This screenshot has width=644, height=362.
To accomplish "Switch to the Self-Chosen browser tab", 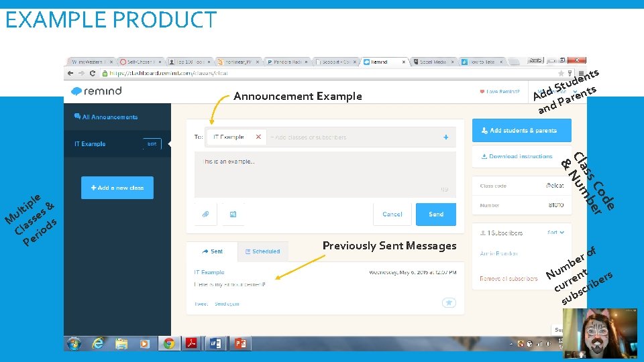I will (x=140, y=62).
